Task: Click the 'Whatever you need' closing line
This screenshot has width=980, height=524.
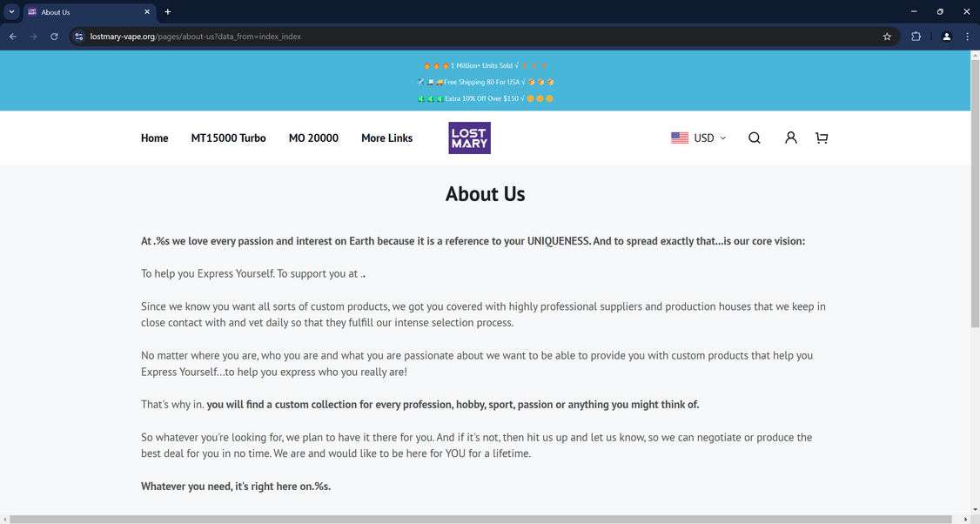Action: click(x=236, y=486)
